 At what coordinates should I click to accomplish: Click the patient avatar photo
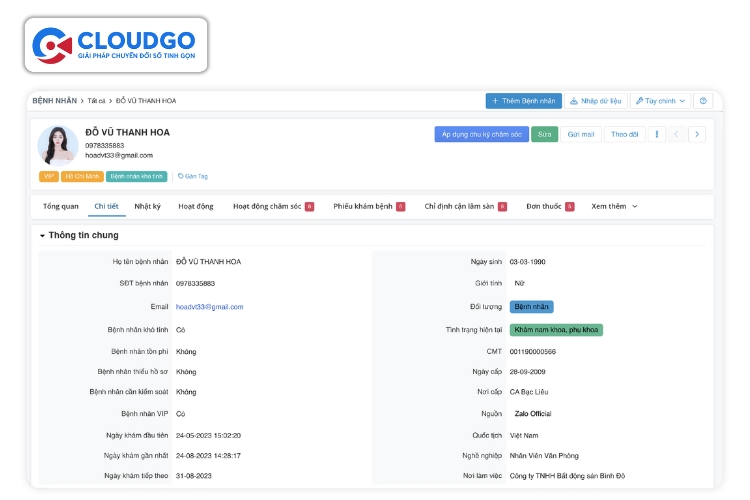click(58, 145)
